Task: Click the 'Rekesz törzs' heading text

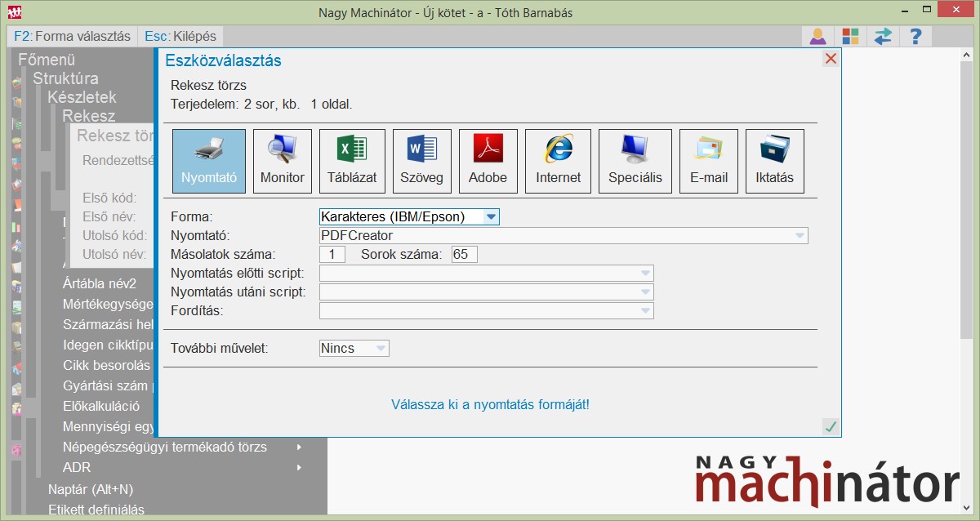Action: click(208, 85)
